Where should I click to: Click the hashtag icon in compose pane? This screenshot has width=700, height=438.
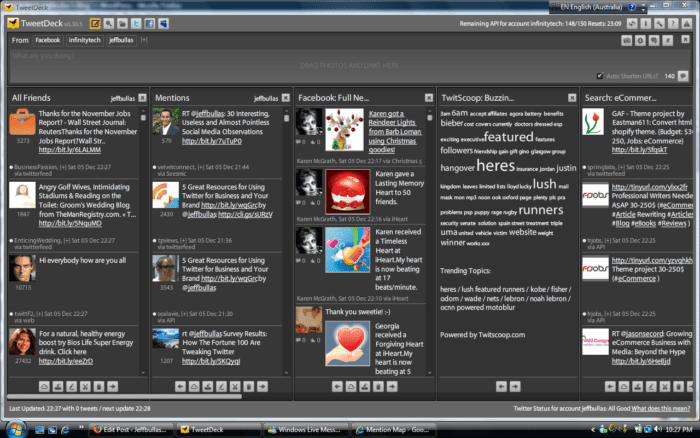pyautogui.click(x=668, y=41)
